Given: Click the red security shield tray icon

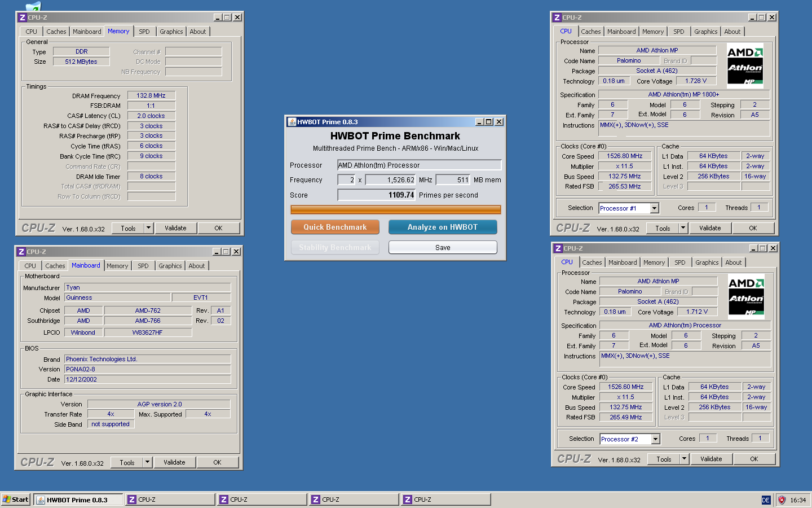Looking at the screenshot, I should point(782,500).
